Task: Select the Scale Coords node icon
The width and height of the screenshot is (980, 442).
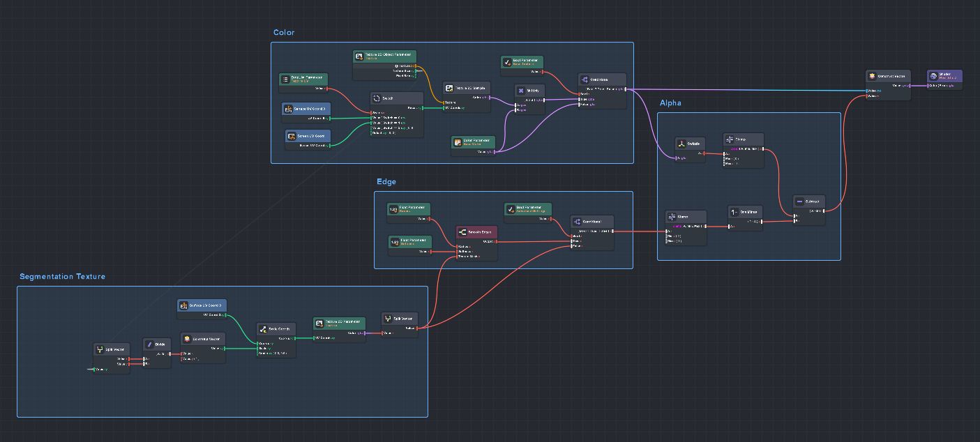Action: click(263, 329)
